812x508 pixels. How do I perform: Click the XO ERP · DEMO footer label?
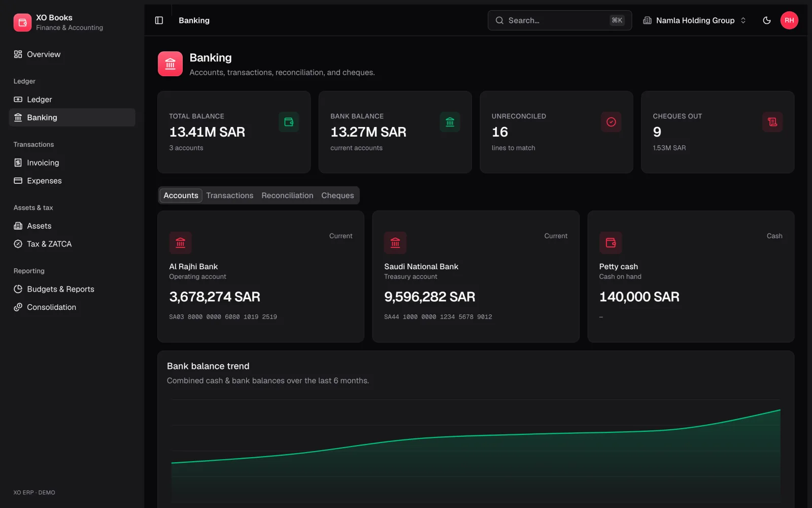pyautogui.click(x=35, y=493)
